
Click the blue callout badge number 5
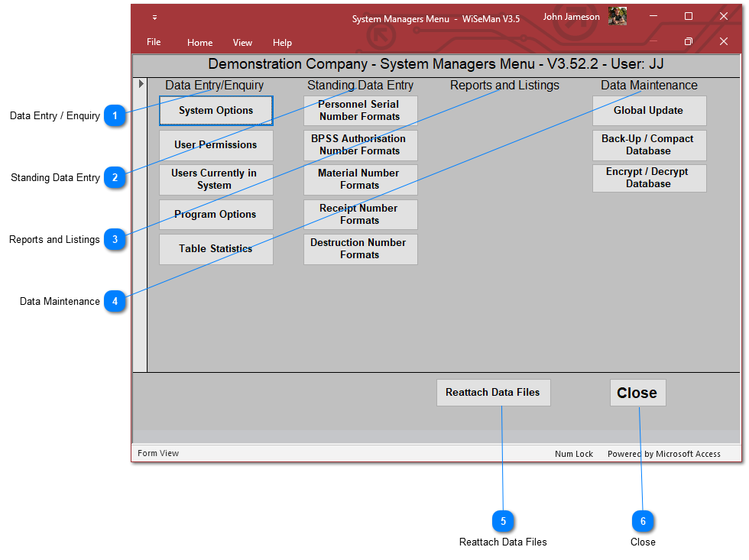503,521
